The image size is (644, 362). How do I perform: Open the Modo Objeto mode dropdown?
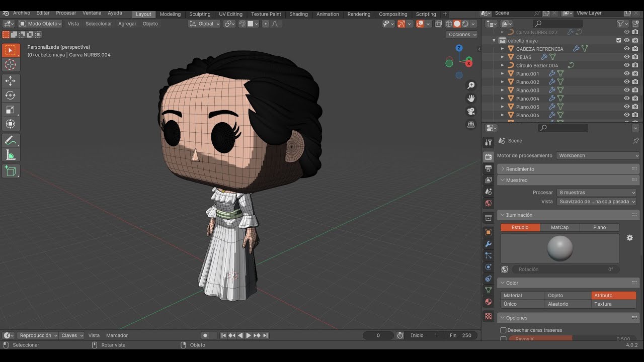pyautogui.click(x=40, y=24)
